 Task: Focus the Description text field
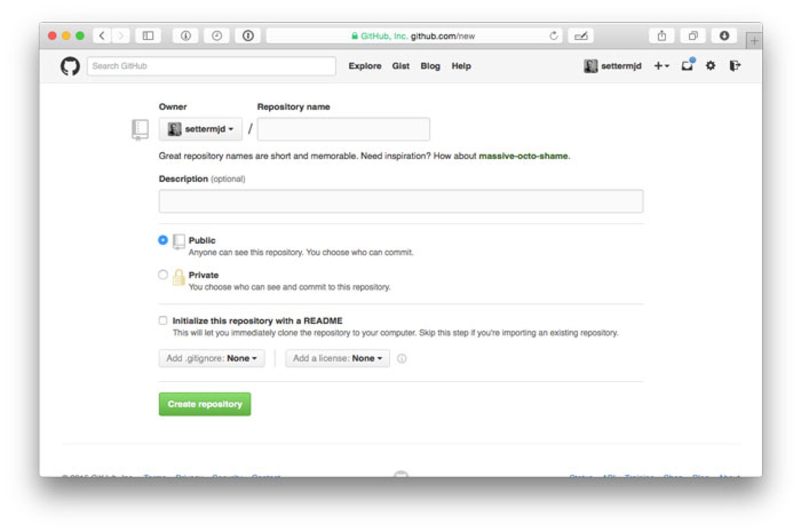pos(401,201)
